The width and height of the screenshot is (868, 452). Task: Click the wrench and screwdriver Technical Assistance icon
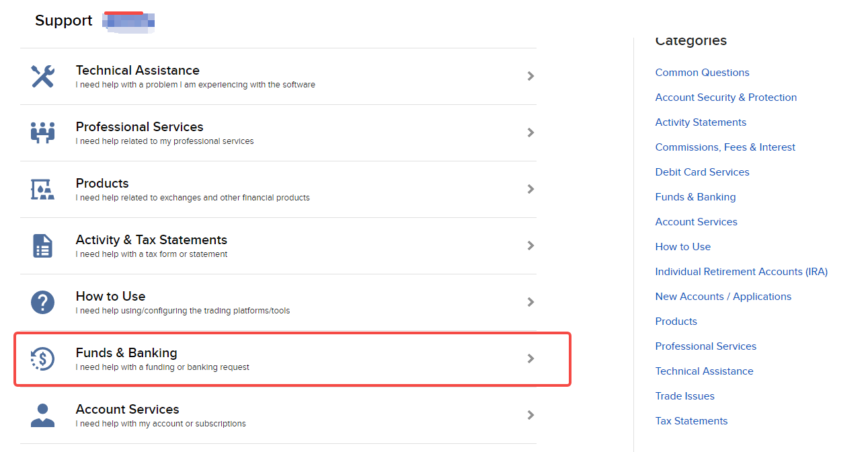click(x=43, y=77)
